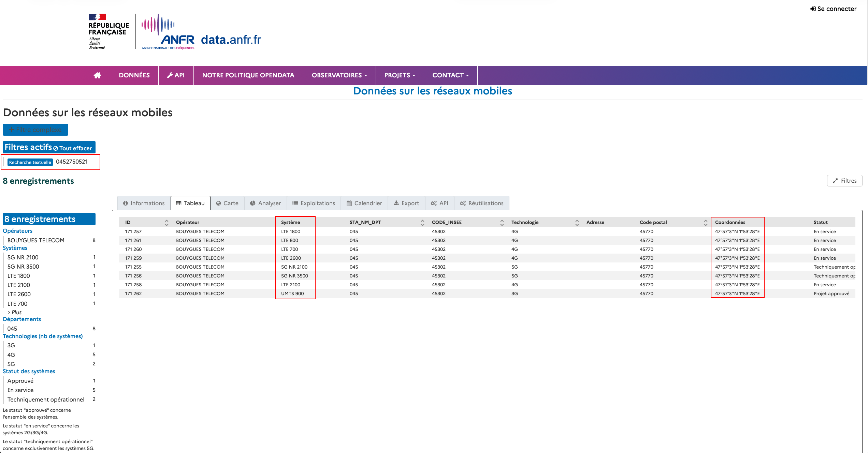Viewport: 868px width, 453px height.
Task: Open the PROJETS dropdown menu
Action: 400,75
